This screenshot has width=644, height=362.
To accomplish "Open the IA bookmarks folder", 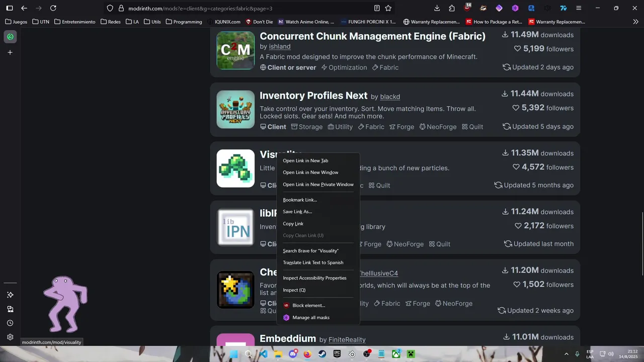I will 132,22.
